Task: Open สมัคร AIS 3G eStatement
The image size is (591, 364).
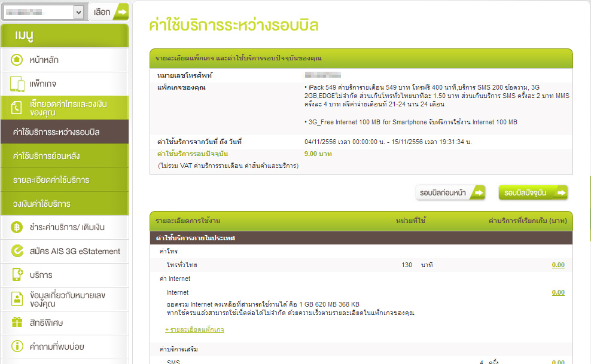Action: click(65, 251)
